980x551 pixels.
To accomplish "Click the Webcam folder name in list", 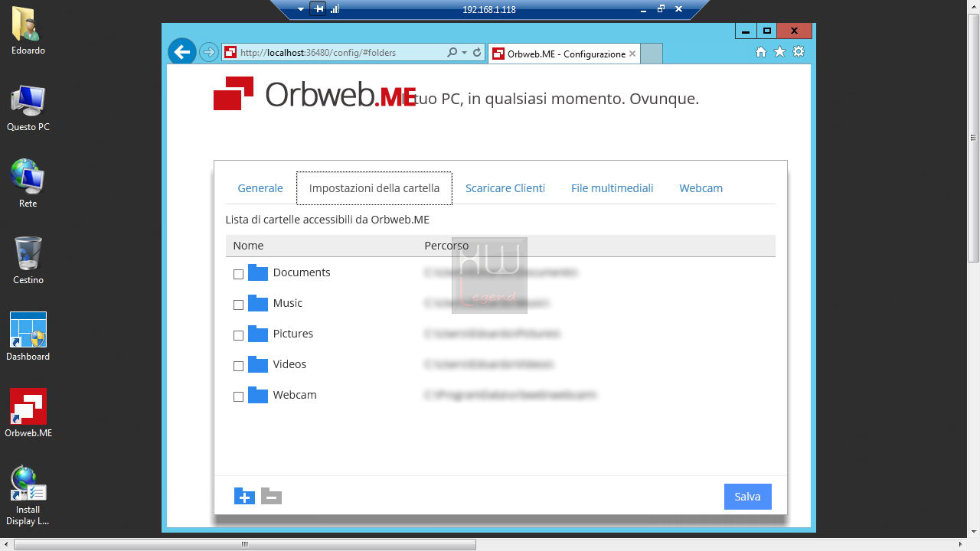I will [295, 395].
